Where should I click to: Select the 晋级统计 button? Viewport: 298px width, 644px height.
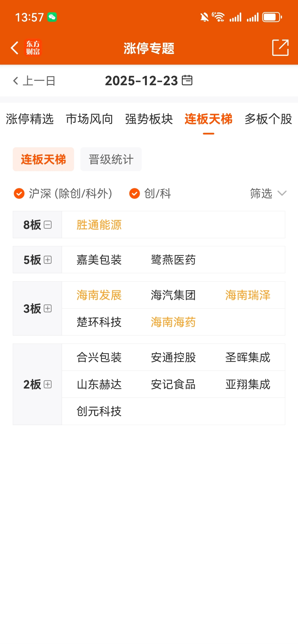point(111,159)
